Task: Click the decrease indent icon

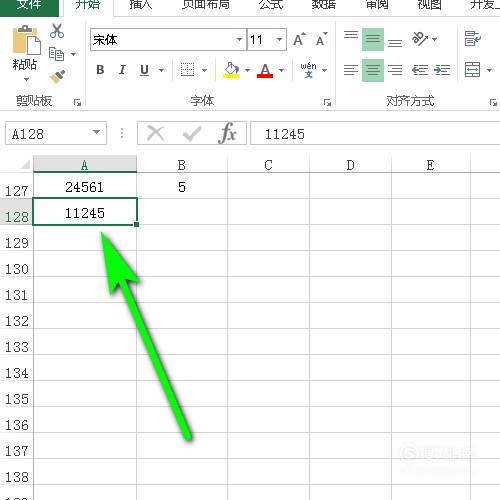Action: (x=420, y=70)
